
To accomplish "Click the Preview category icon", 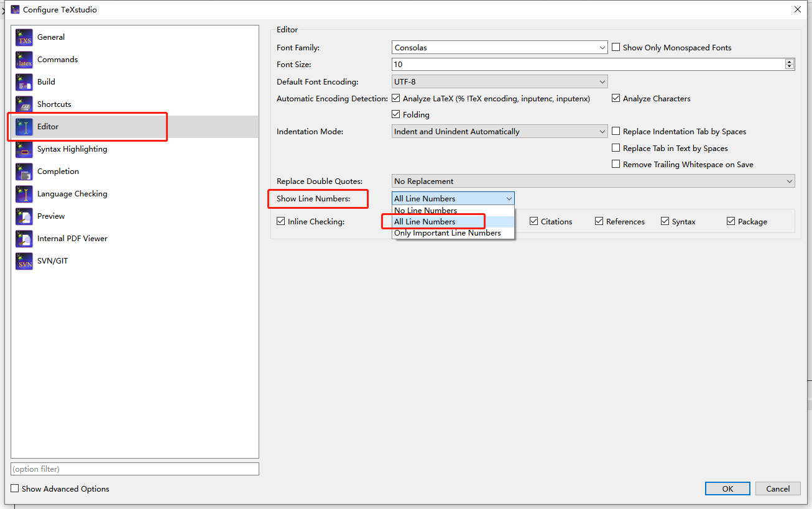I will (x=24, y=216).
